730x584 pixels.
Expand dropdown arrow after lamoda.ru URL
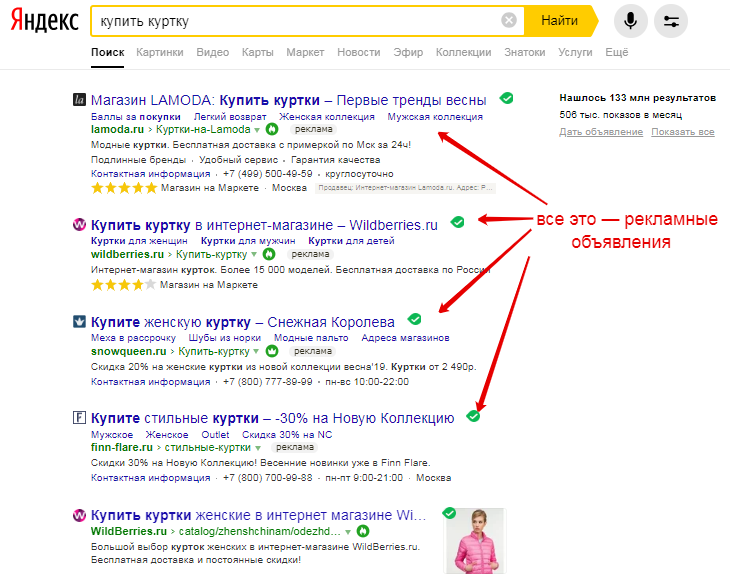coord(256,130)
